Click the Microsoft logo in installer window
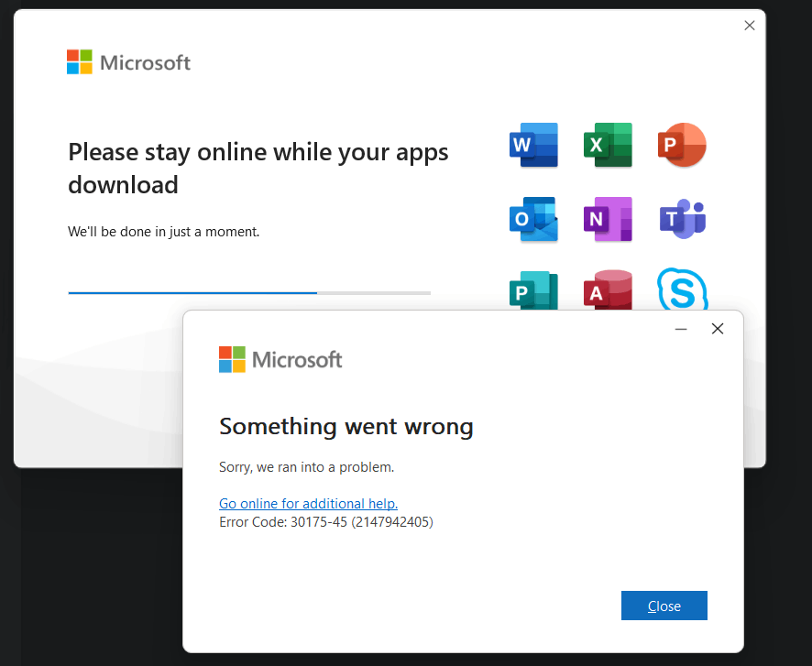This screenshot has width=812, height=666. [x=128, y=62]
